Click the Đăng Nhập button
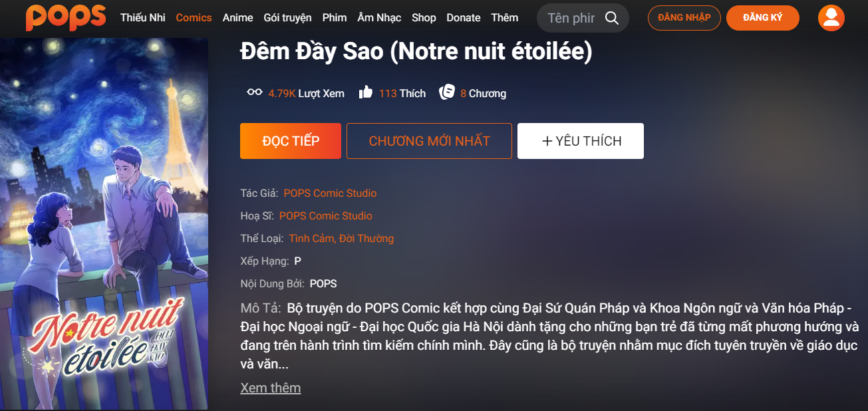Viewport: 868px width, 411px height. [684, 18]
